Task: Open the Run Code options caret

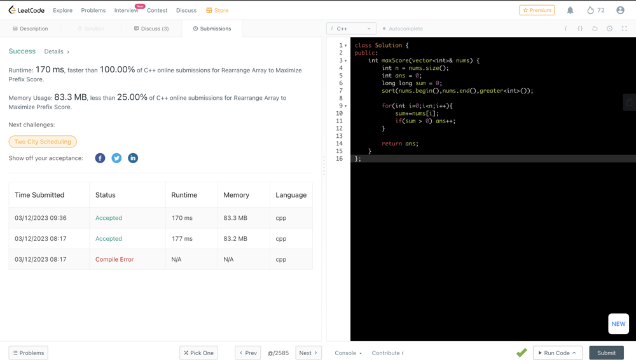Action: pos(574,353)
